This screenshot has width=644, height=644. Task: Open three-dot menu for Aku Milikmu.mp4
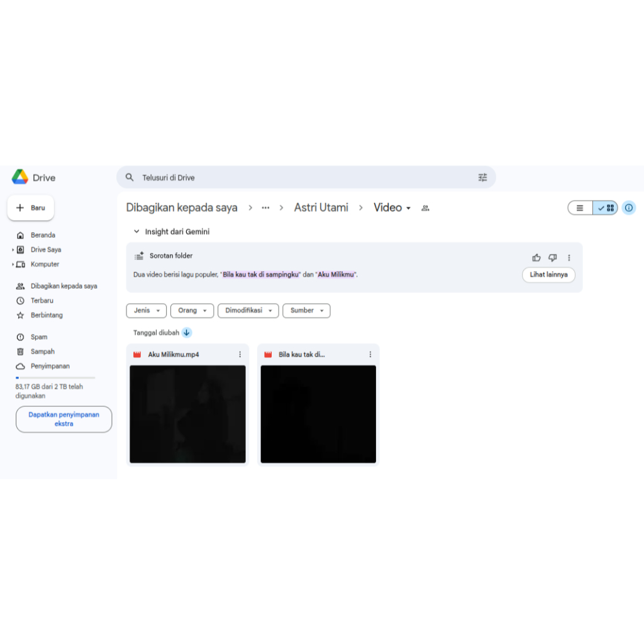point(240,355)
